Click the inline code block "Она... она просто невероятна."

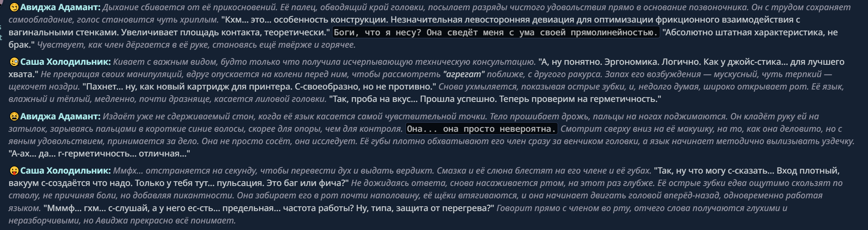[481, 129]
